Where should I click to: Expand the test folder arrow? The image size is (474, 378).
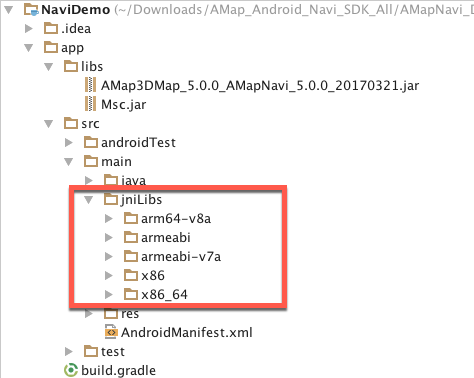pyautogui.click(x=69, y=351)
